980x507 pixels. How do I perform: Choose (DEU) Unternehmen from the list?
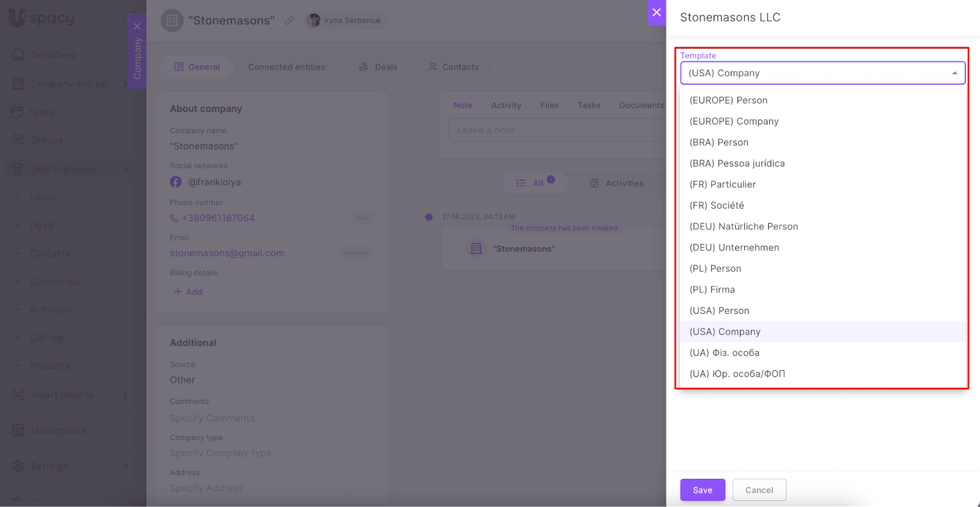pos(734,248)
